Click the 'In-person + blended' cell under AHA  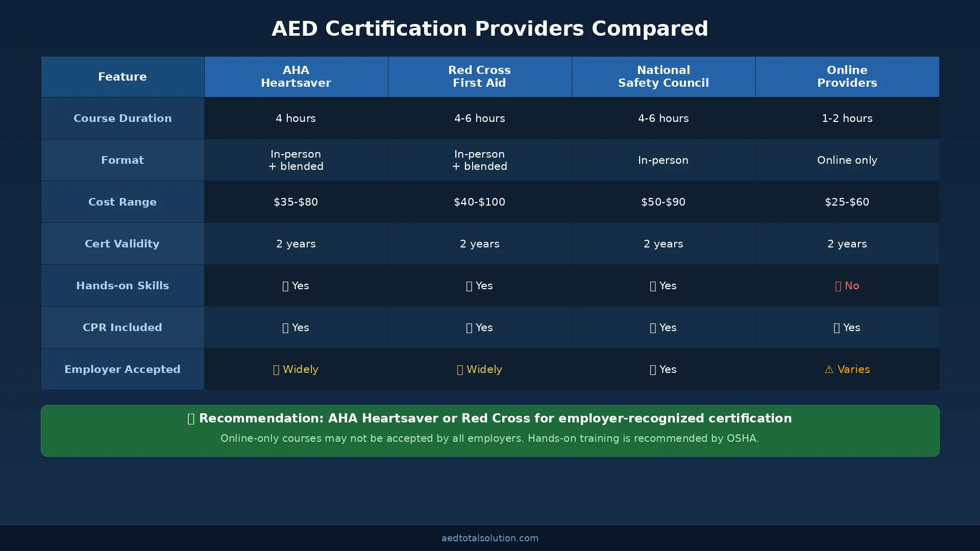pos(296,160)
